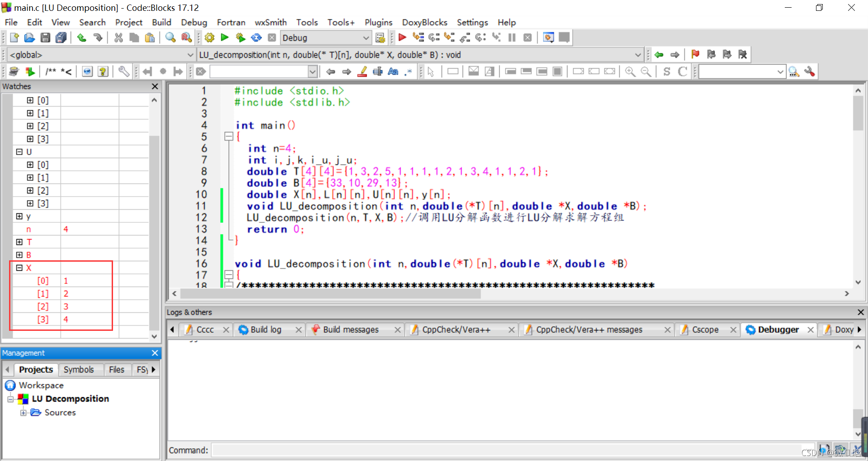The image size is (868, 461).
Task: Open the Plugins menu
Action: click(x=378, y=22)
